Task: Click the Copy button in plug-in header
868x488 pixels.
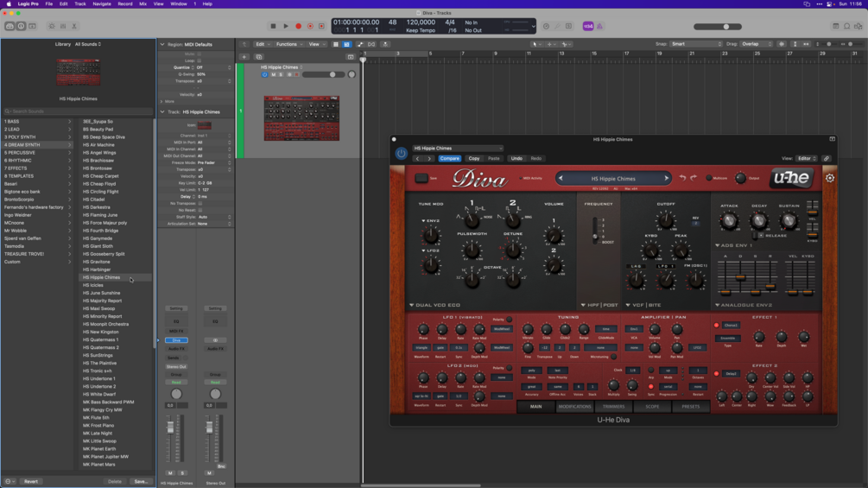Action: (x=474, y=159)
